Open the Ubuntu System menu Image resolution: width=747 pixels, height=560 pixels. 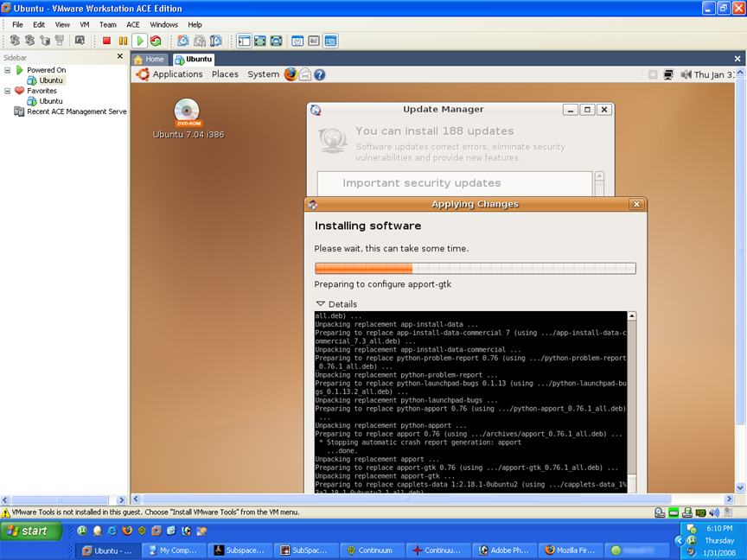pos(263,74)
